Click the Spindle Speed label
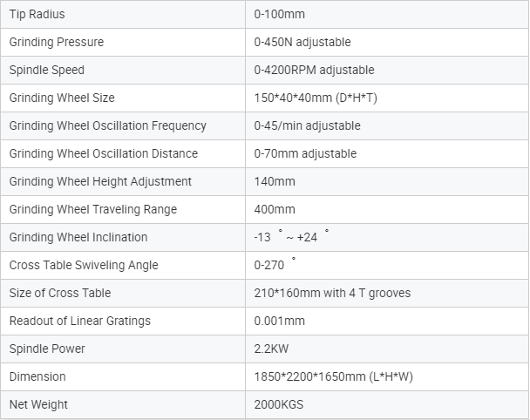 47,70
